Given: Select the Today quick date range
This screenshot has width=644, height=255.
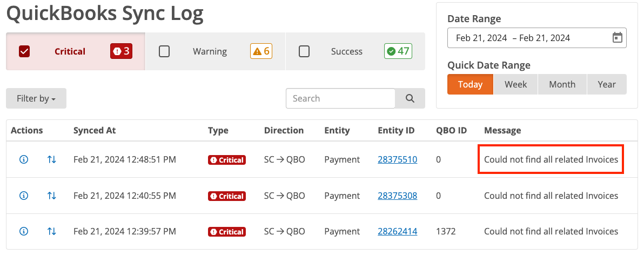Looking at the screenshot, I should tap(470, 84).
